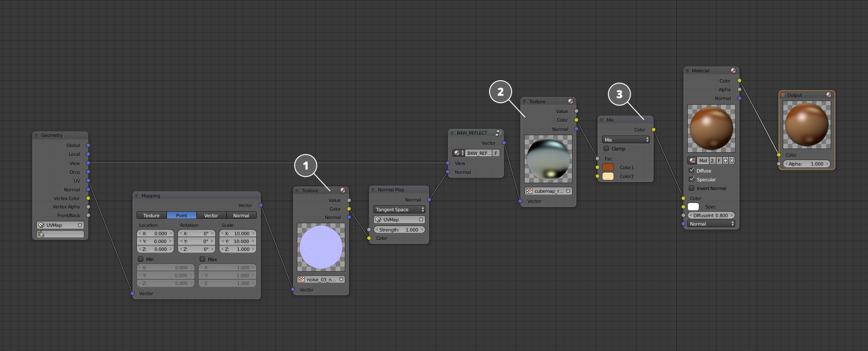Open the Tangent Space dropdown
Screen dimensions: 868x351
(x=399, y=209)
